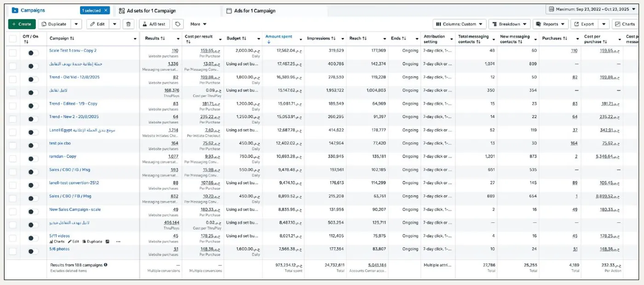Click the Charts icon under 5/11 videos
Viewport: 644px width, 285px height.
(x=57, y=241)
